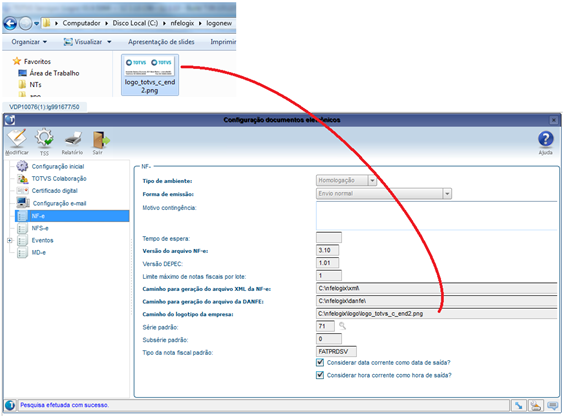
Task: Click the NFS-e document icon
Action: click(22, 228)
